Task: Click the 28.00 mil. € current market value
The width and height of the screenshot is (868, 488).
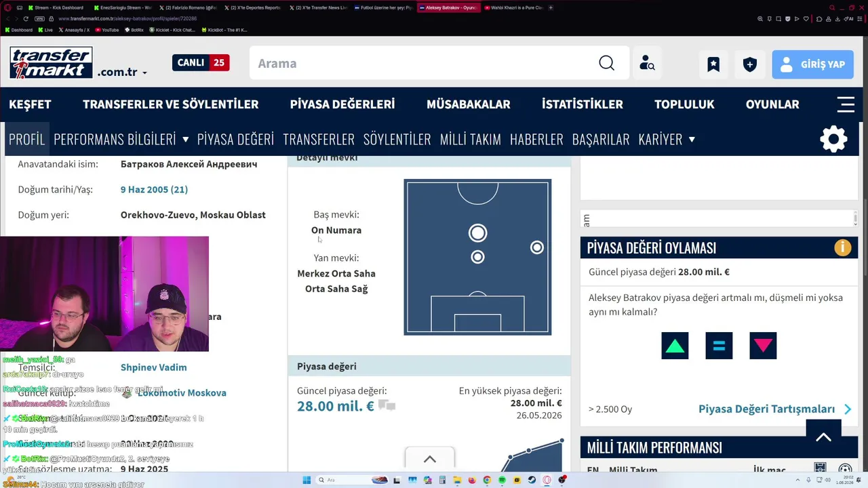Action: click(x=336, y=406)
